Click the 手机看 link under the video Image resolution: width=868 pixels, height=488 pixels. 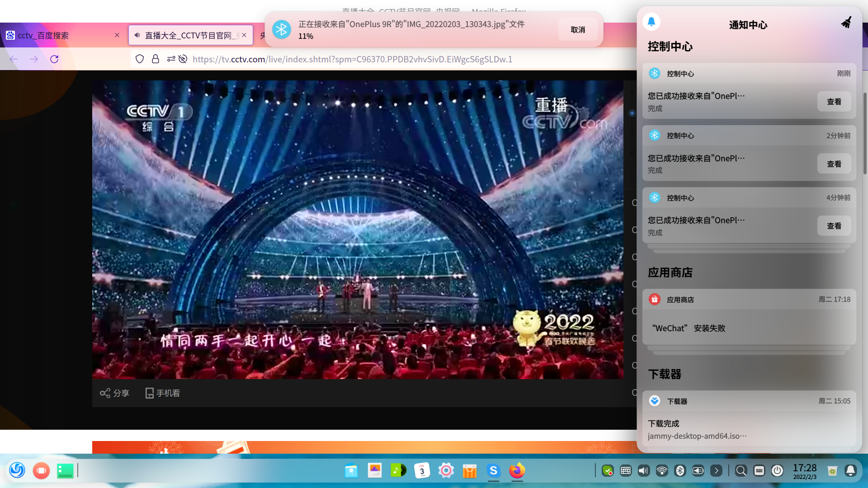(x=163, y=393)
